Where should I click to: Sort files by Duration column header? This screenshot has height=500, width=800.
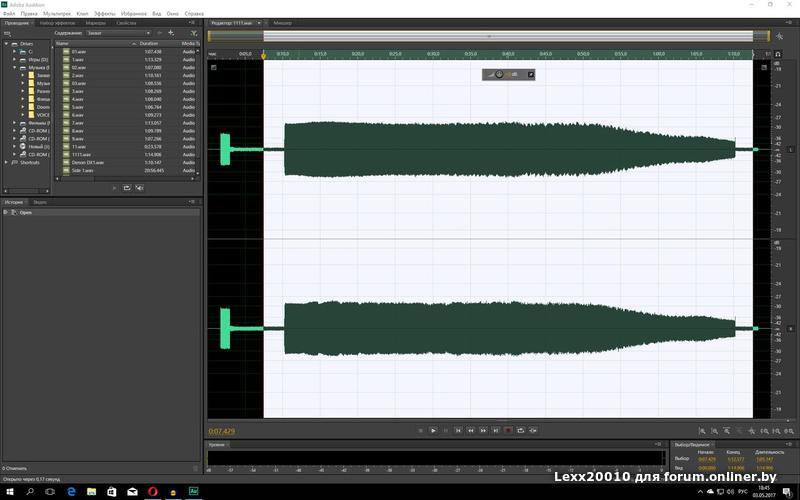click(x=150, y=44)
